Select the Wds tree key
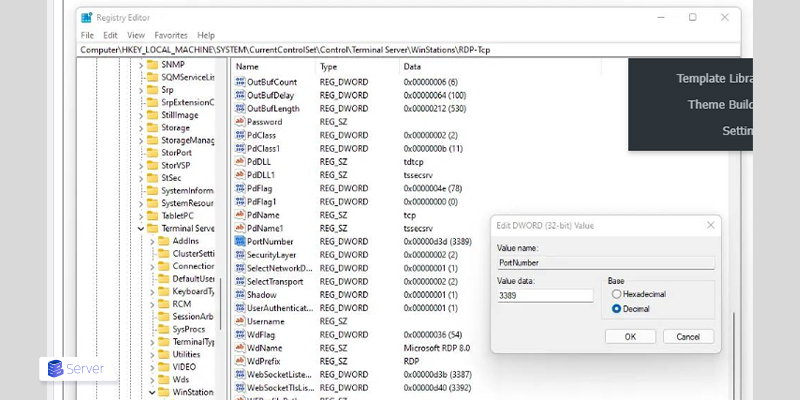Image resolution: width=800 pixels, height=400 pixels. coord(181,380)
